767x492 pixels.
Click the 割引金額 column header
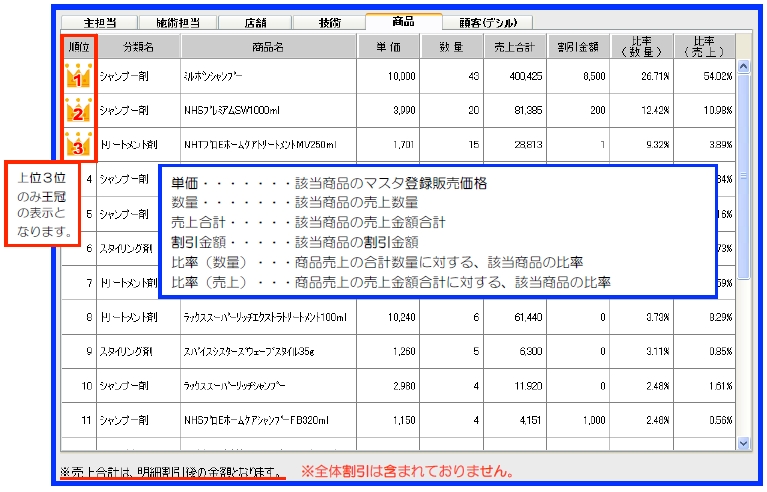click(578, 46)
